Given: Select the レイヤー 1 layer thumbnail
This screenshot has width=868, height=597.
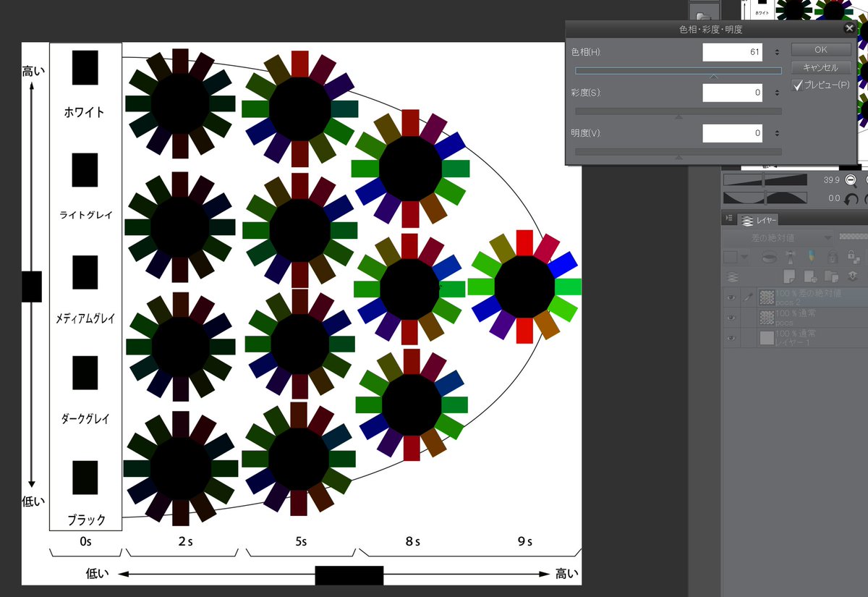Looking at the screenshot, I should [x=767, y=338].
